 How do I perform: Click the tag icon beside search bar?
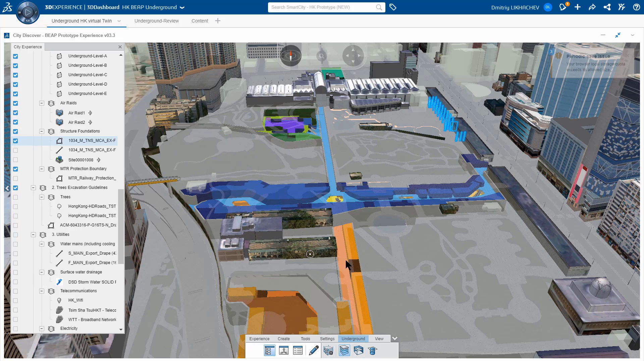(393, 7)
